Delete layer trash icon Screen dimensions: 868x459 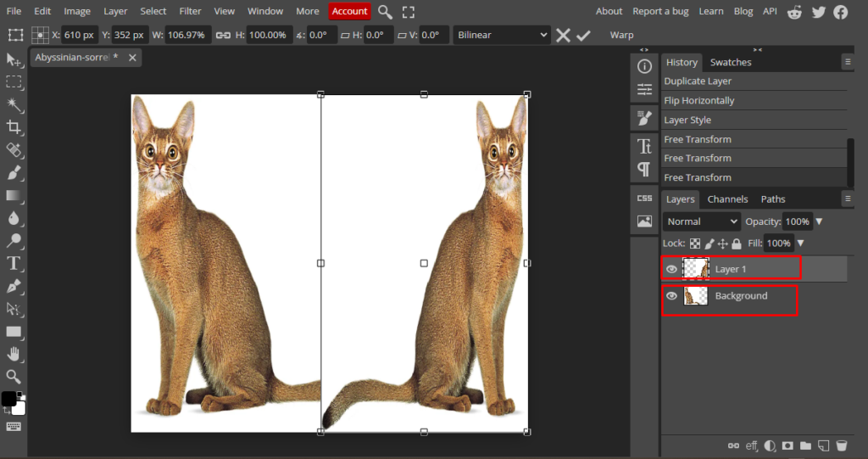[x=842, y=445]
